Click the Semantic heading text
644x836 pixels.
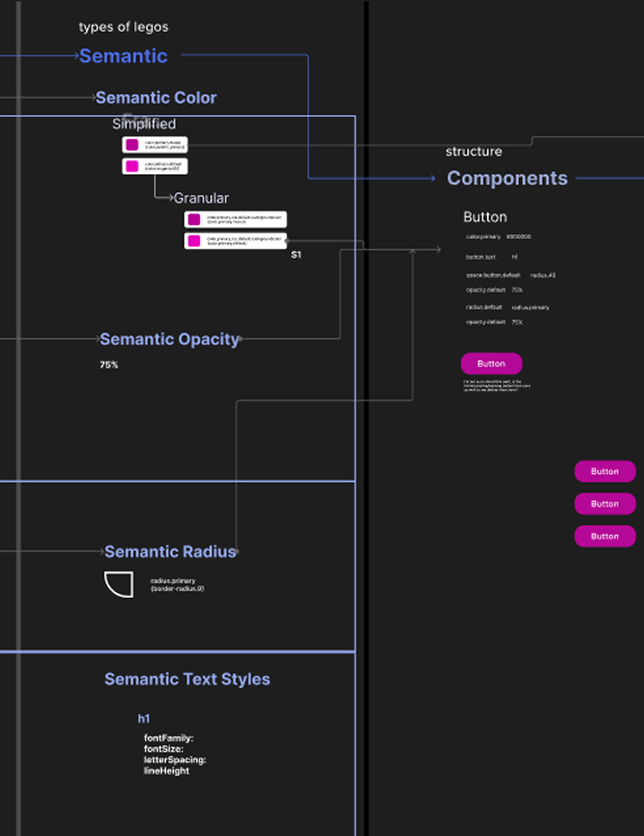coord(123,56)
